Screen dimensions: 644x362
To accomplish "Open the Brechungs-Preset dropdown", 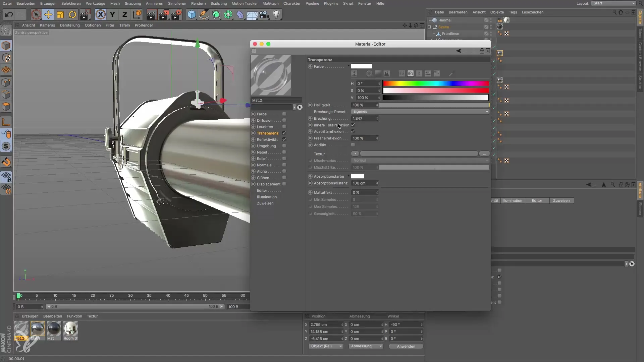I will pos(420,112).
